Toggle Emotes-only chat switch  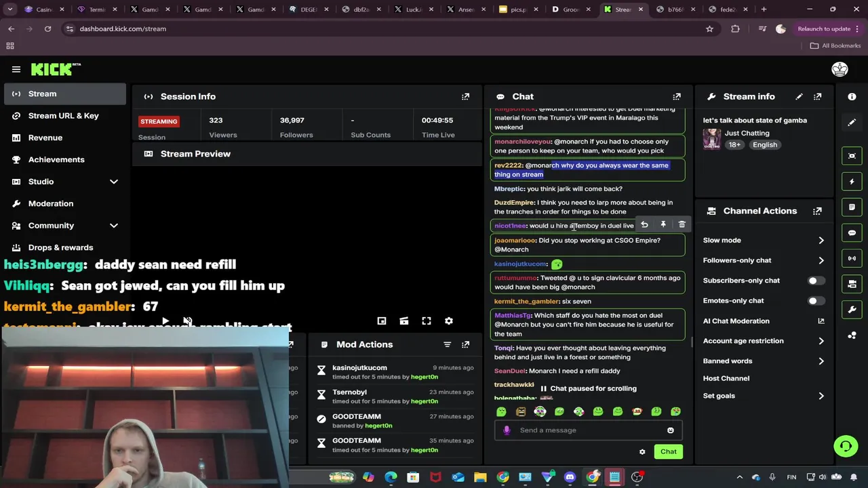click(x=816, y=300)
